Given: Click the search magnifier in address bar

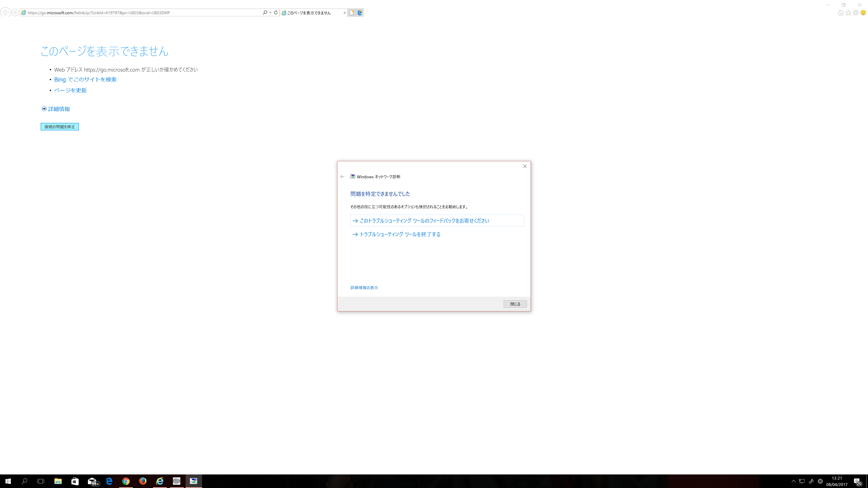Looking at the screenshot, I should coord(265,12).
